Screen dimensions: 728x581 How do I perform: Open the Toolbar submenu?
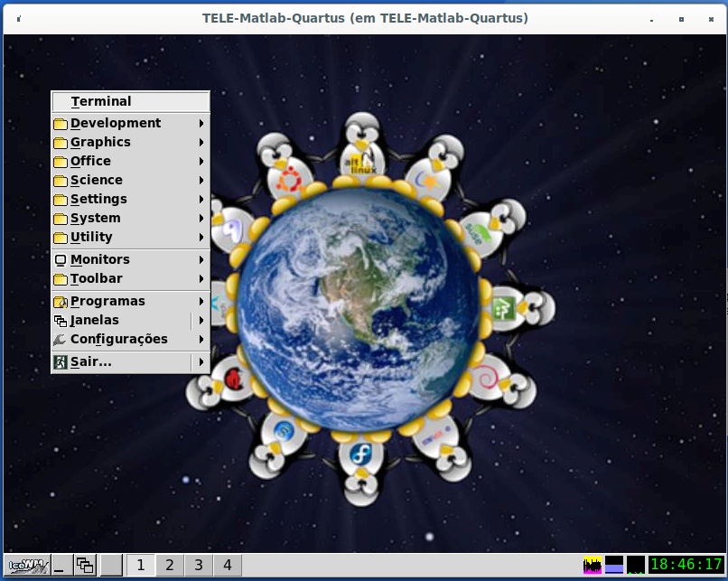click(x=130, y=278)
